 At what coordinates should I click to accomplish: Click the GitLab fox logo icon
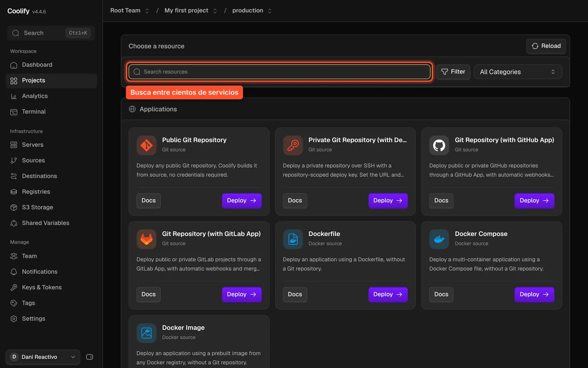[146, 239]
